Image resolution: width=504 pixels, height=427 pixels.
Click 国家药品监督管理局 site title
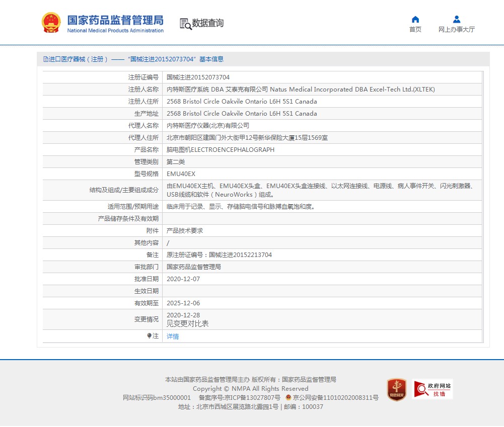[115, 20]
